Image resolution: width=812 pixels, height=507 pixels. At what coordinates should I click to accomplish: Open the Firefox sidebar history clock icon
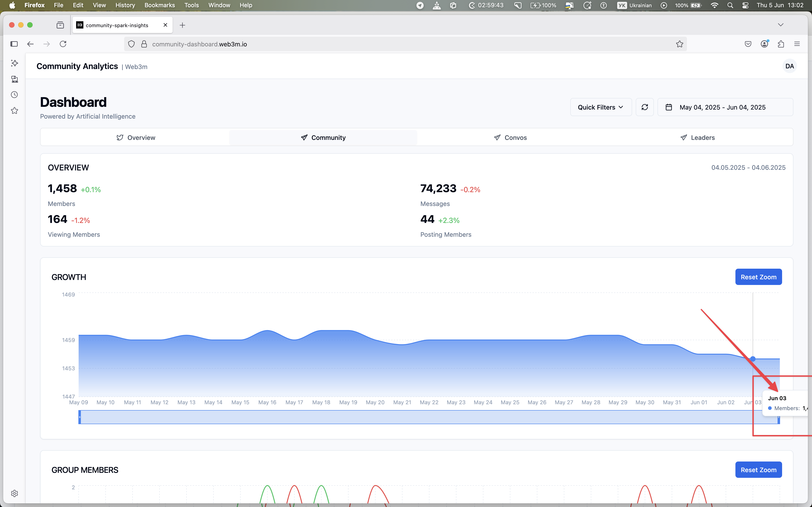pos(14,95)
